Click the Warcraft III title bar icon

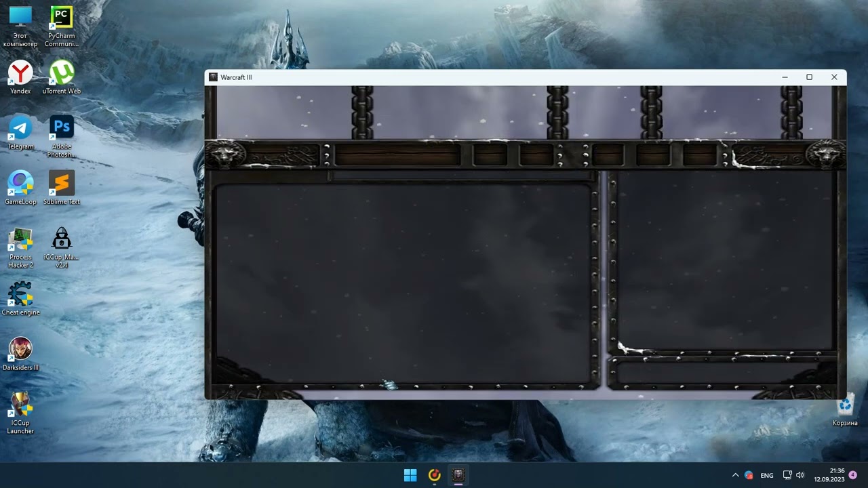pyautogui.click(x=213, y=77)
